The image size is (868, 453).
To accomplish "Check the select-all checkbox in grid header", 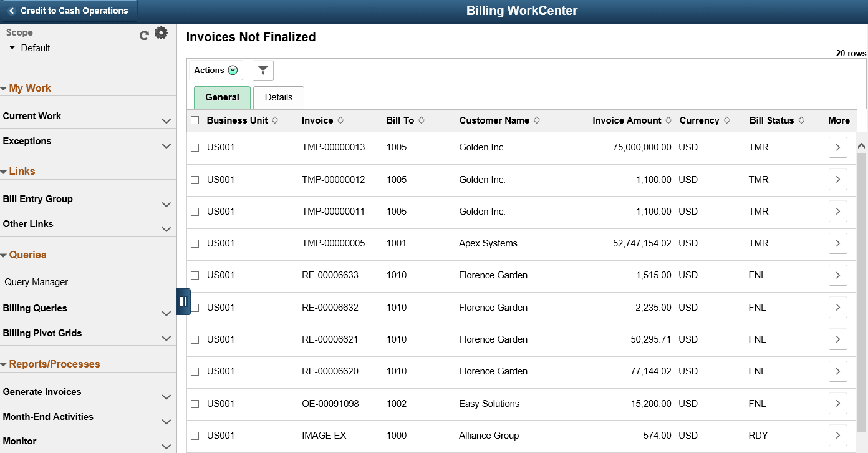I will tap(195, 120).
